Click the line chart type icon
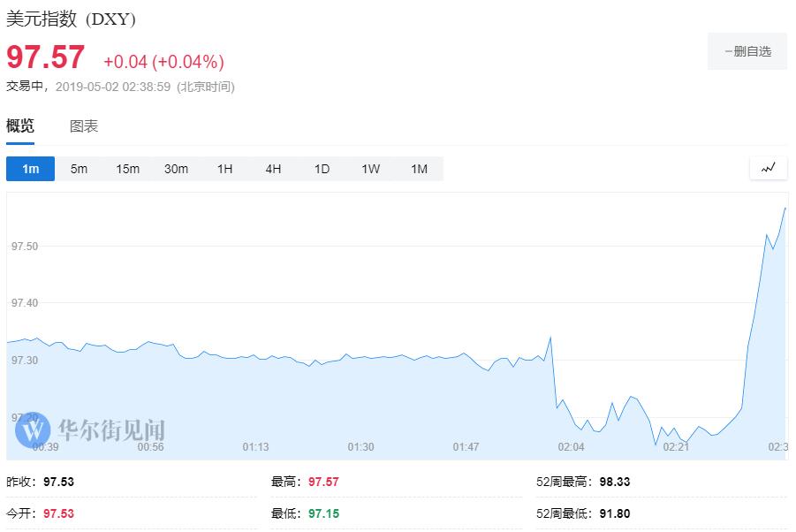Screen dimensions: 796x532 [x=768, y=168]
